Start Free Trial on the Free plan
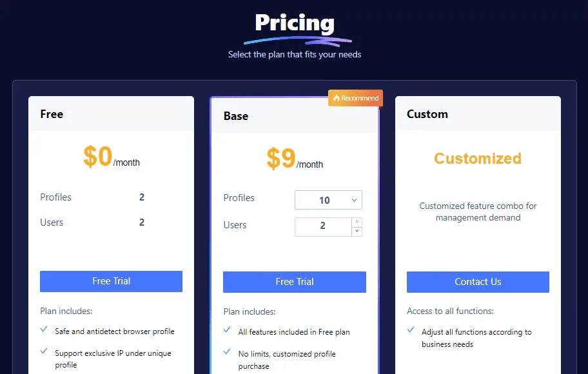 pos(111,281)
